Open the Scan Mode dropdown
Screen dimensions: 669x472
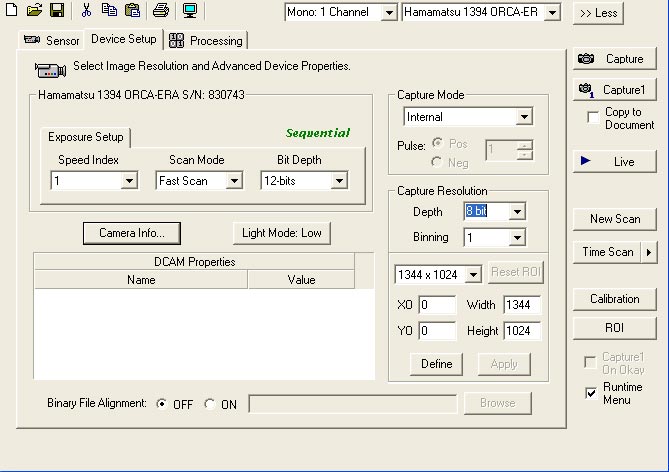pos(233,181)
